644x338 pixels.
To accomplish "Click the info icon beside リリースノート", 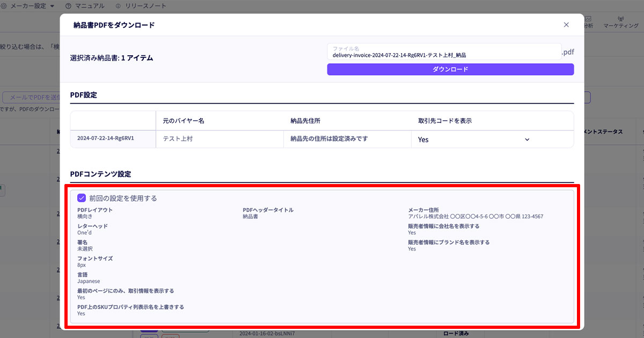I will click(118, 6).
